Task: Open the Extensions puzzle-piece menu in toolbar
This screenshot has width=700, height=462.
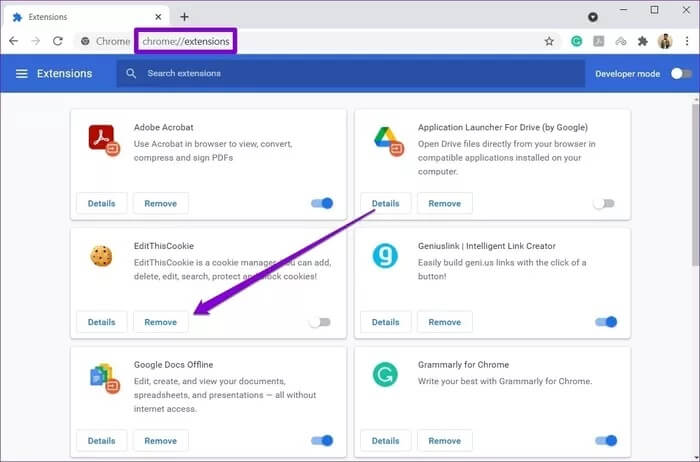Action: click(642, 42)
